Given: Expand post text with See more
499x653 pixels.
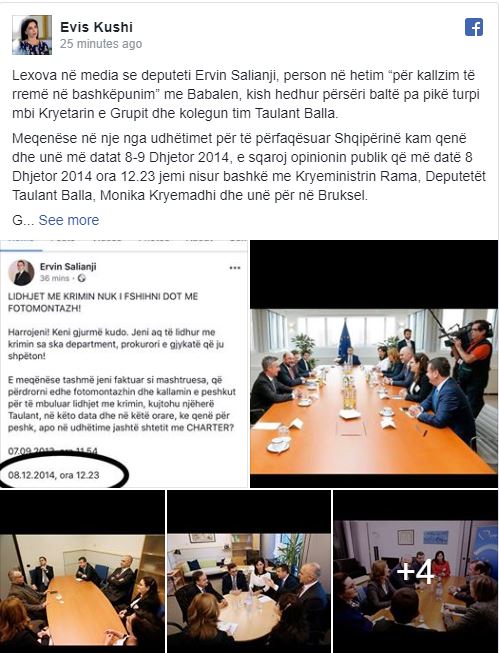Looking at the screenshot, I should coord(69,220).
